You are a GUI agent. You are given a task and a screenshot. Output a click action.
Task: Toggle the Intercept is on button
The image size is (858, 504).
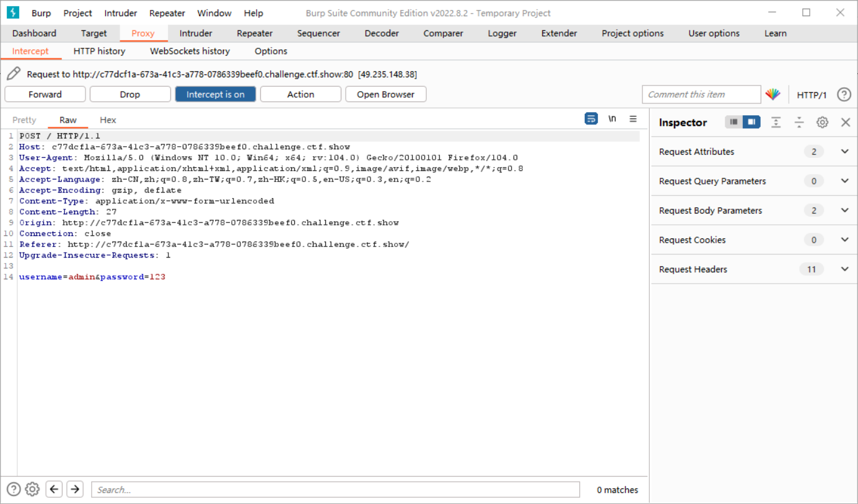(216, 94)
